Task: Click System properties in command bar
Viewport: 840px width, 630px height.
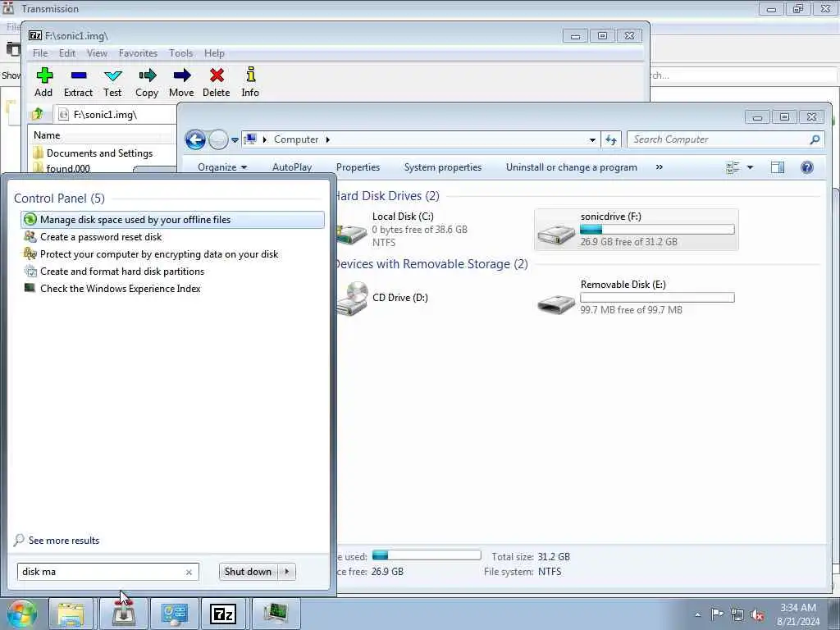Action: click(x=442, y=167)
